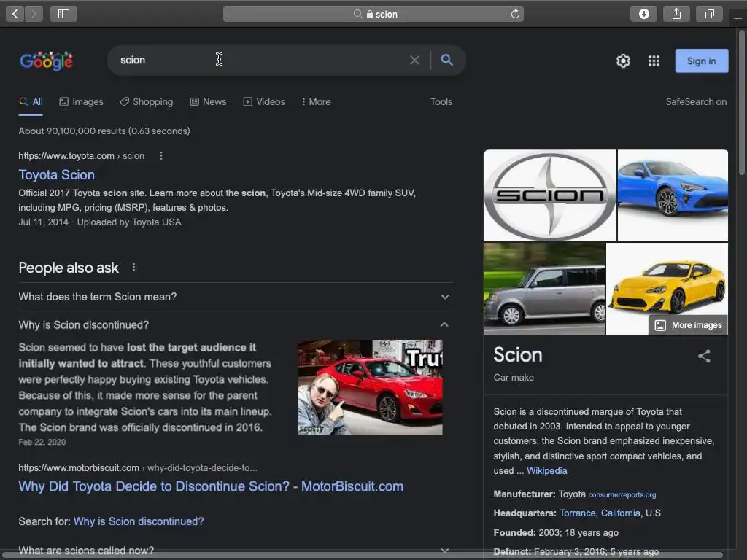This screenshot has height=560, width=747.
Task: Click the horizontal scrollbar at page bottom
Action: [x=363, y=556]
